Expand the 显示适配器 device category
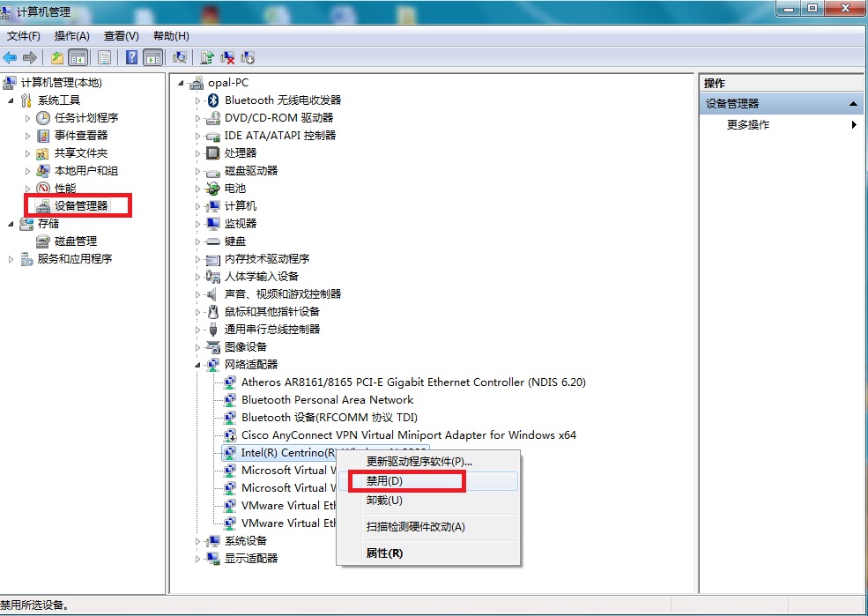Image resolution: width=868 pixels, height=616 pixels. click(x=197, y=559)
